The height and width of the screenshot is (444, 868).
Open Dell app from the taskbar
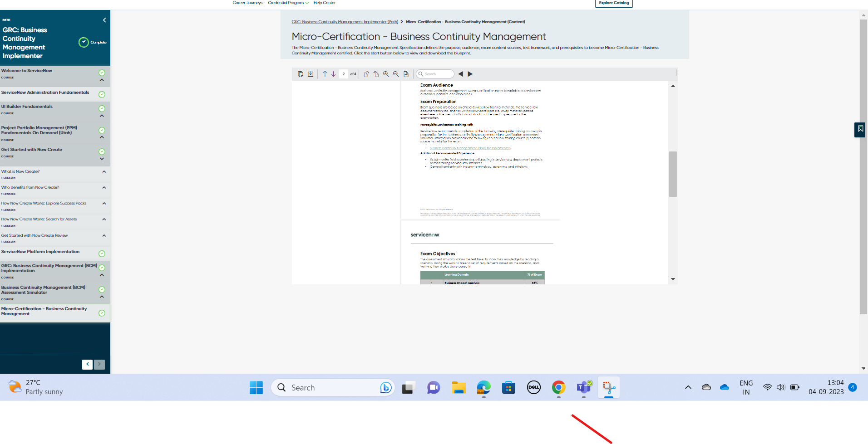pos(533,388)
